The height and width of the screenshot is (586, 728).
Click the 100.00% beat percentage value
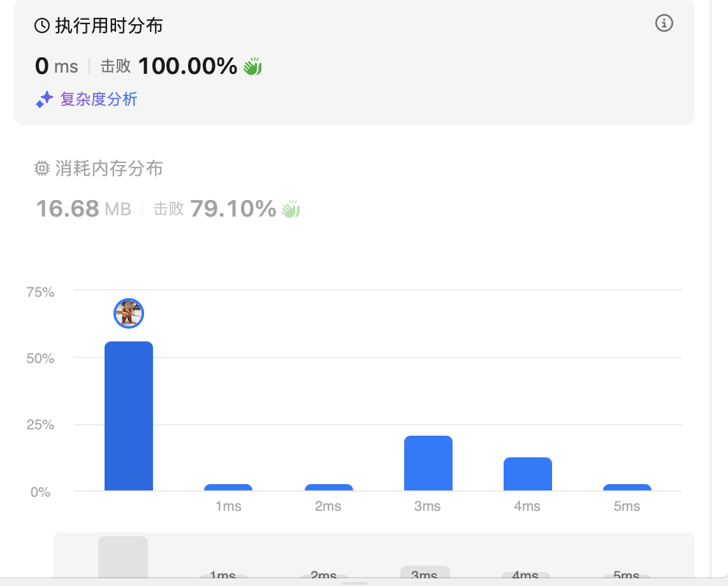187,66
